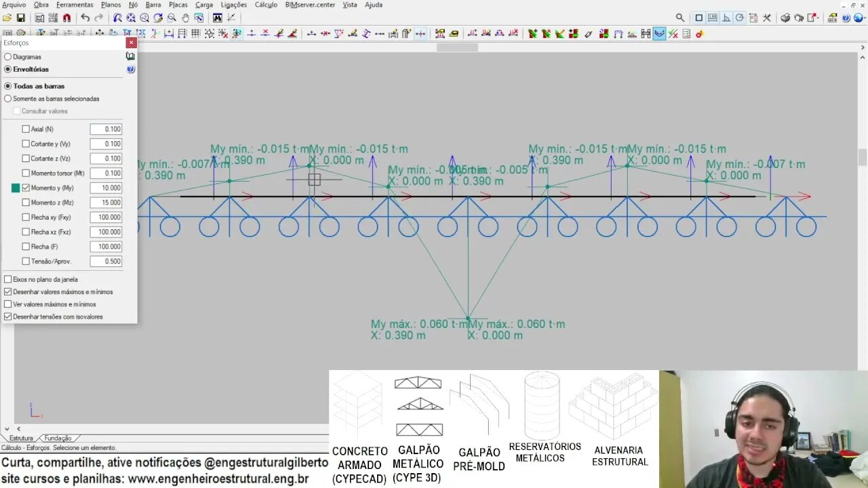The image size is (868, 488).
Task: Open the binoculars find tool
Action: [x=217, y=18]
